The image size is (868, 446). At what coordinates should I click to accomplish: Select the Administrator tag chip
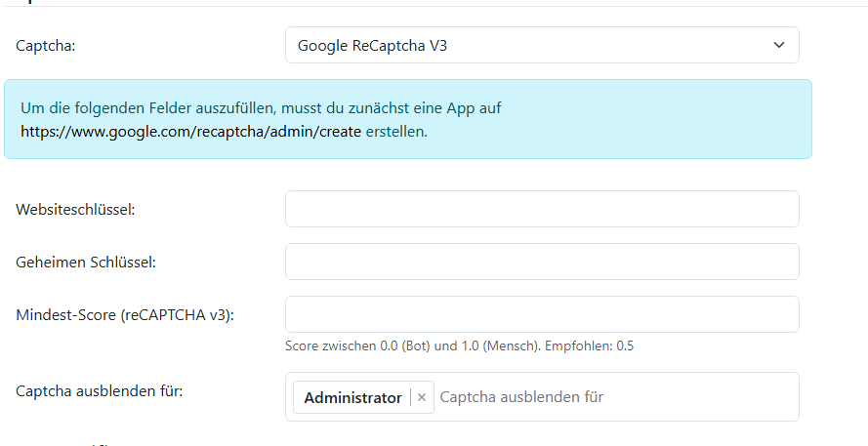pyautogui.click(x=352, y=398)
